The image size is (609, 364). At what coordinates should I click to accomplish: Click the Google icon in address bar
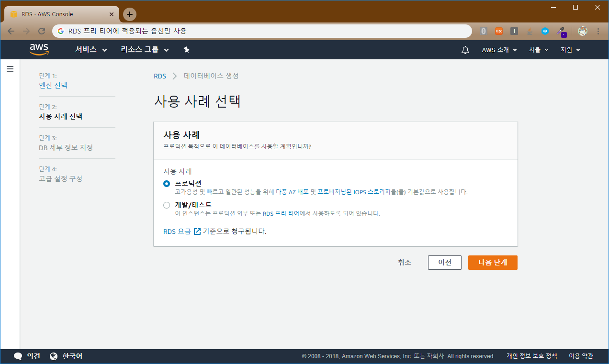coord(61,31)
